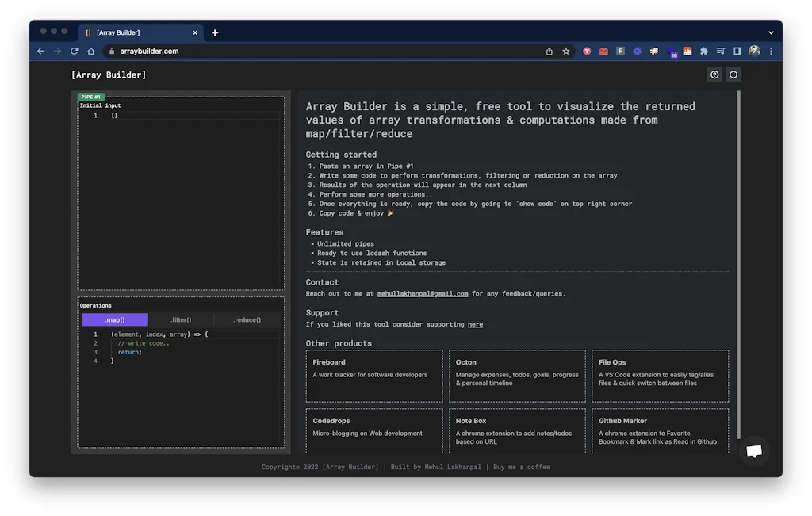Switch to the .filter() operation tab

pyautogui.click(x=181, y=320)
